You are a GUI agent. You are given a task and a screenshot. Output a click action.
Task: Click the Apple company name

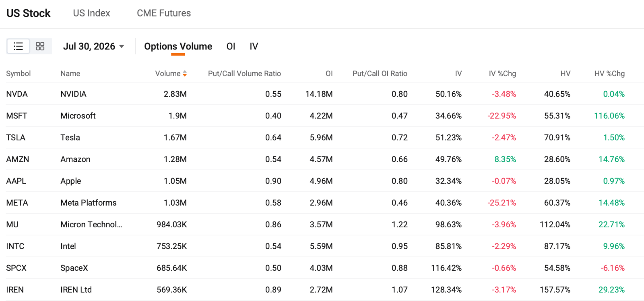tap(71, 181)
